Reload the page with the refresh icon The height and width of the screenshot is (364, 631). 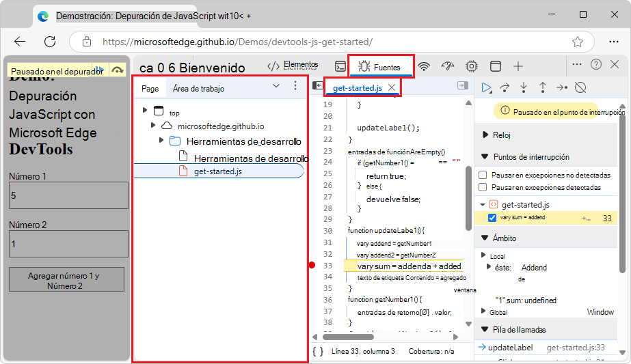(x=50, y=42)
